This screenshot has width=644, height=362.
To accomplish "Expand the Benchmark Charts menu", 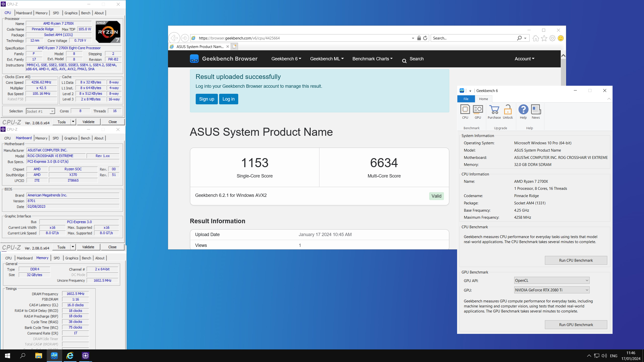I will [x=372, y=59].
